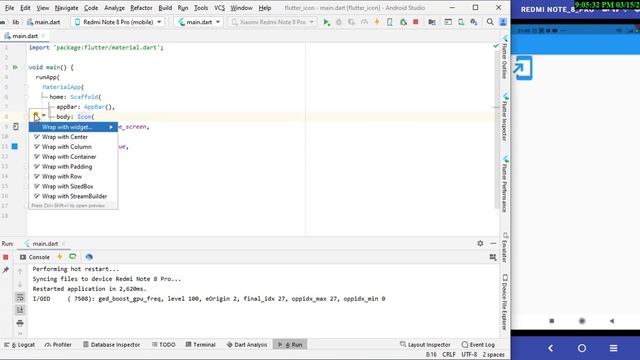The image size is (640, 360).
Task: Hide the Run tool window
Action: [x=493, y=243]
